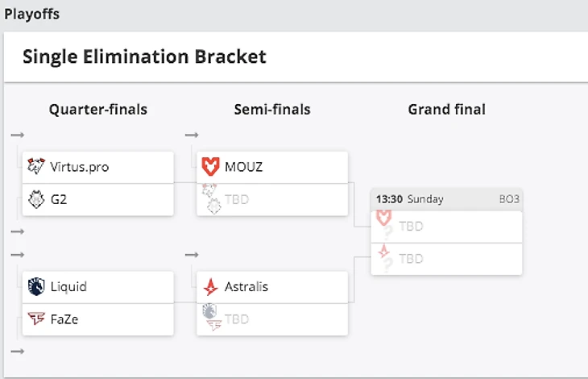Click the faded Astralis logo in Grand final
This screenshot has height=379, width=588.
coord(385,254)
